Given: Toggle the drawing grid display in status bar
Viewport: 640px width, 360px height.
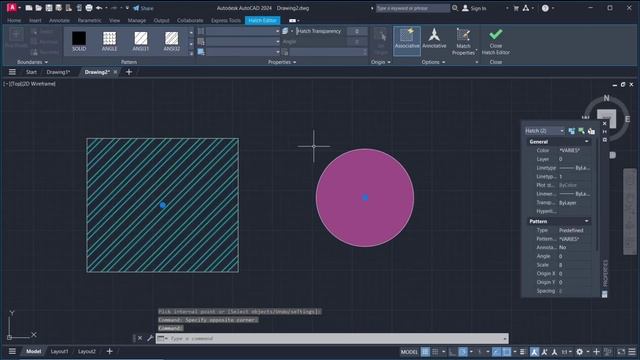Looking at the screenshot, I should click(425, 352).
